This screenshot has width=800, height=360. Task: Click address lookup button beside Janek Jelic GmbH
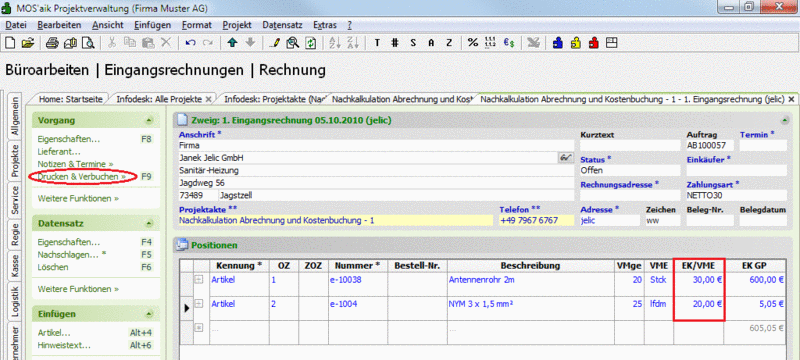pyautogui.click(x=565, y=158)
